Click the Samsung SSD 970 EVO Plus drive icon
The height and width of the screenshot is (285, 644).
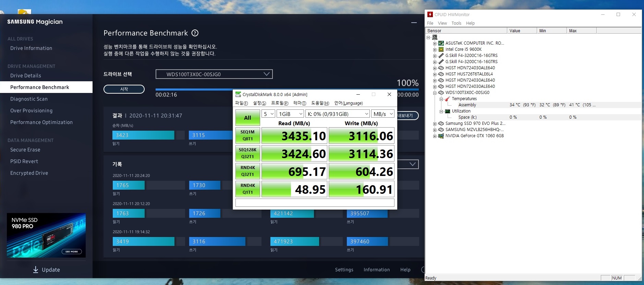click(441, 123)
